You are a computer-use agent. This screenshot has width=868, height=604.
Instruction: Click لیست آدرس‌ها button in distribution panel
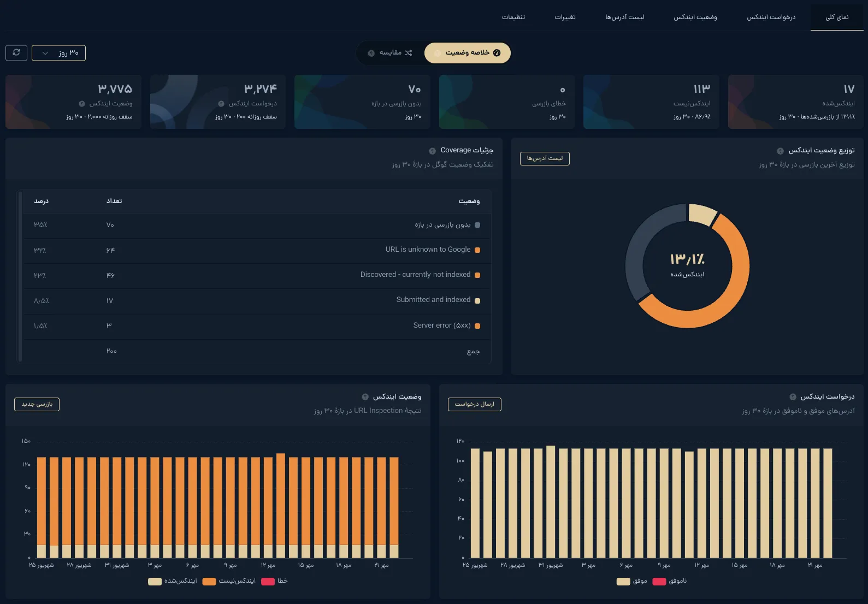tap(545, 158)
